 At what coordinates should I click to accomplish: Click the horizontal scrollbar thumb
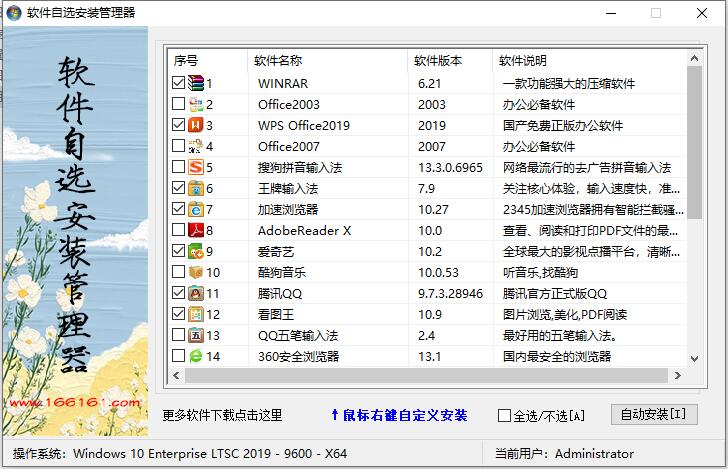point(426,375)
